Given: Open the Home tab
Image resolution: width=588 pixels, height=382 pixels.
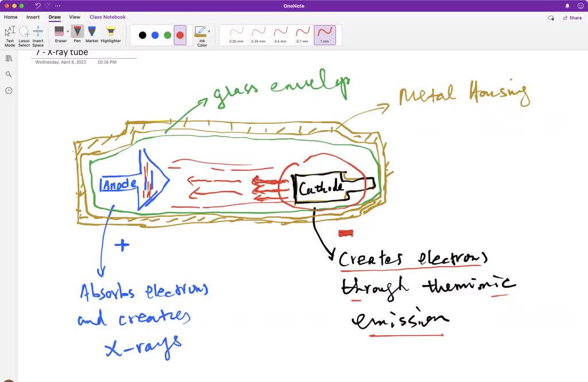Looking at the screenshot, I should coord(11,17).
